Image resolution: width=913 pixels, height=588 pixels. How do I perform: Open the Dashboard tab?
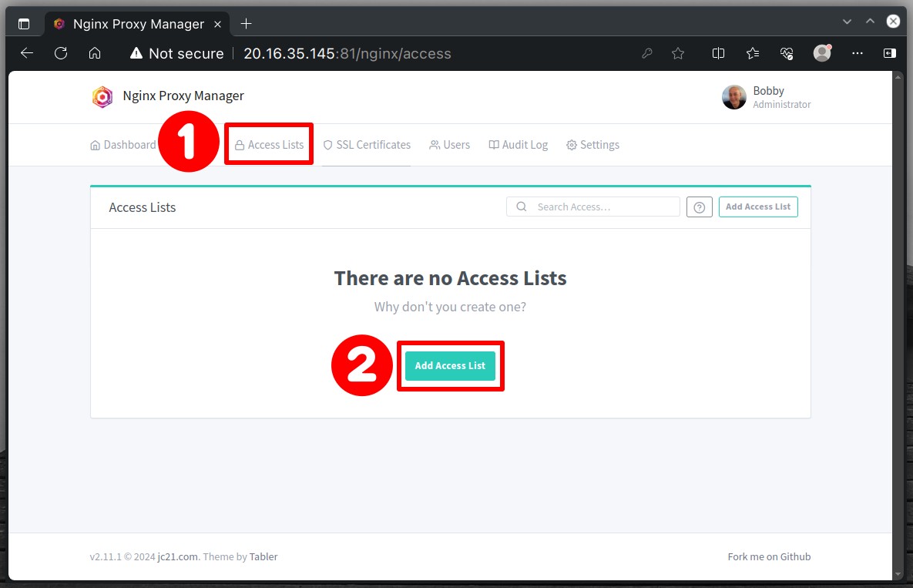[123, 145]
